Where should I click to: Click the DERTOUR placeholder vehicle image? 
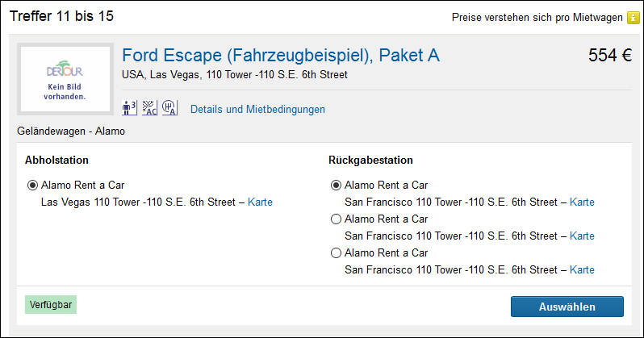point(65,79)
